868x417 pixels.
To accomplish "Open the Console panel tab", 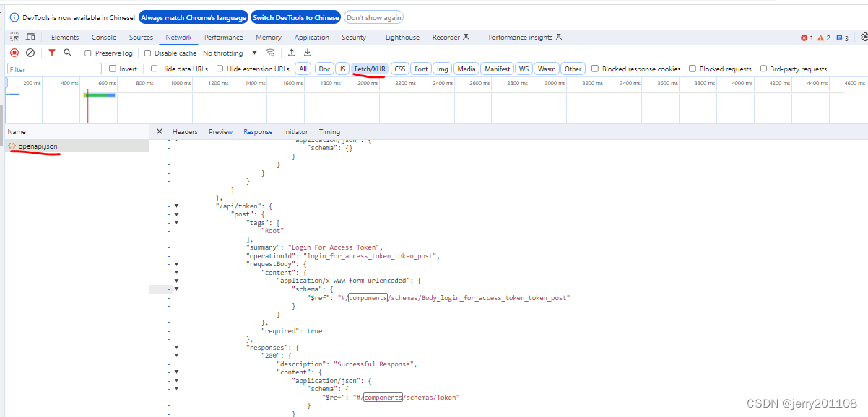I will coord(103,37).
